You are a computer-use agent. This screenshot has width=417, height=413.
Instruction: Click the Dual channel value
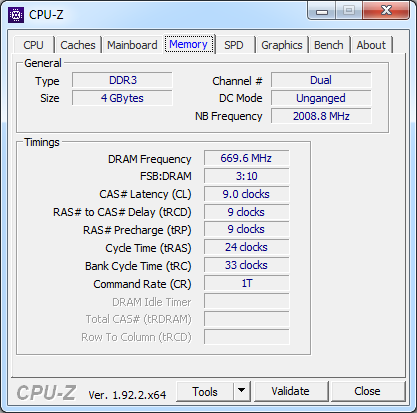(321, 80)
